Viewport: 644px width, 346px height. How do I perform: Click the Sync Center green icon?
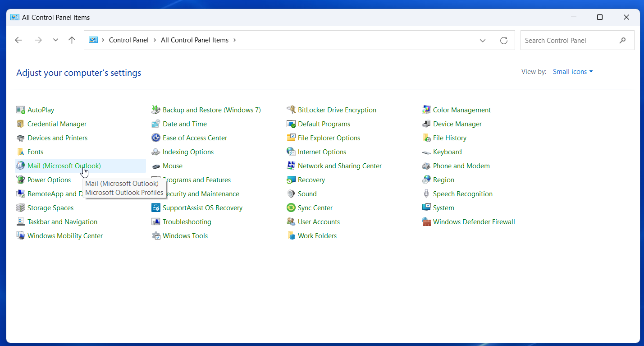pos(291,208)
